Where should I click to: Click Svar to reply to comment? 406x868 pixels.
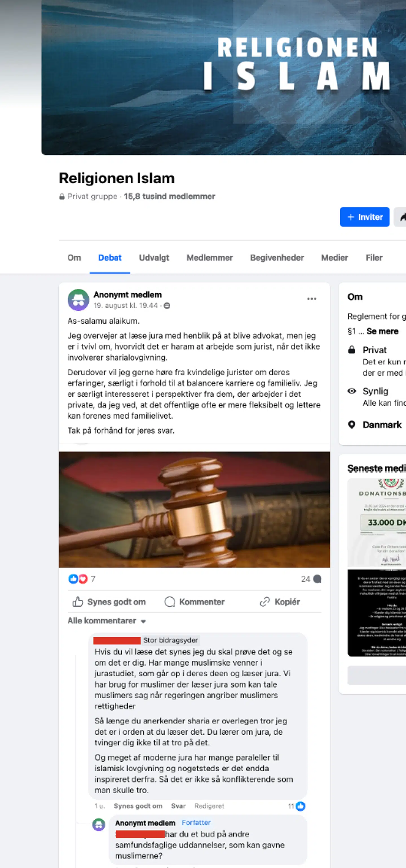point(178,806)
